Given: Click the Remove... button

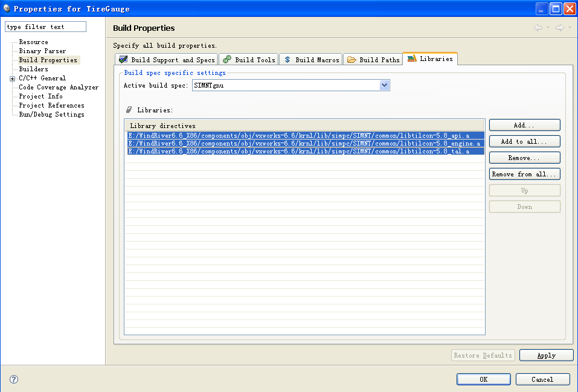Looking at the screenshot, I should pos(525,158).
